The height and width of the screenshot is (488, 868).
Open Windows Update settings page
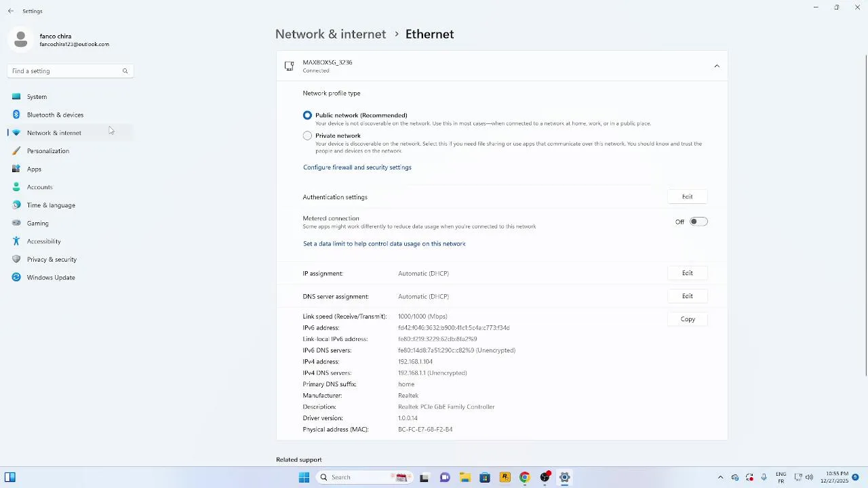71,277
